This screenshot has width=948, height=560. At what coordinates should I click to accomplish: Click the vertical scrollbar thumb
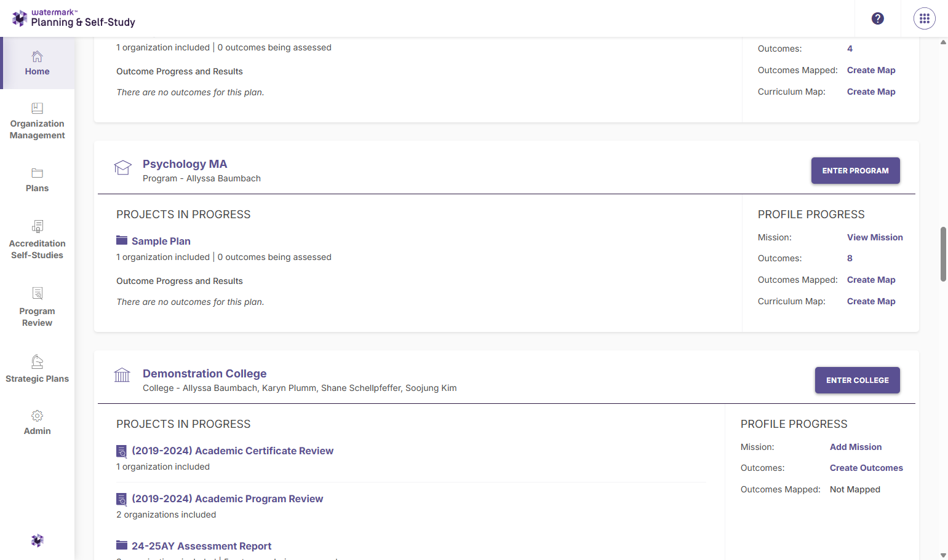tap(943, 254)
